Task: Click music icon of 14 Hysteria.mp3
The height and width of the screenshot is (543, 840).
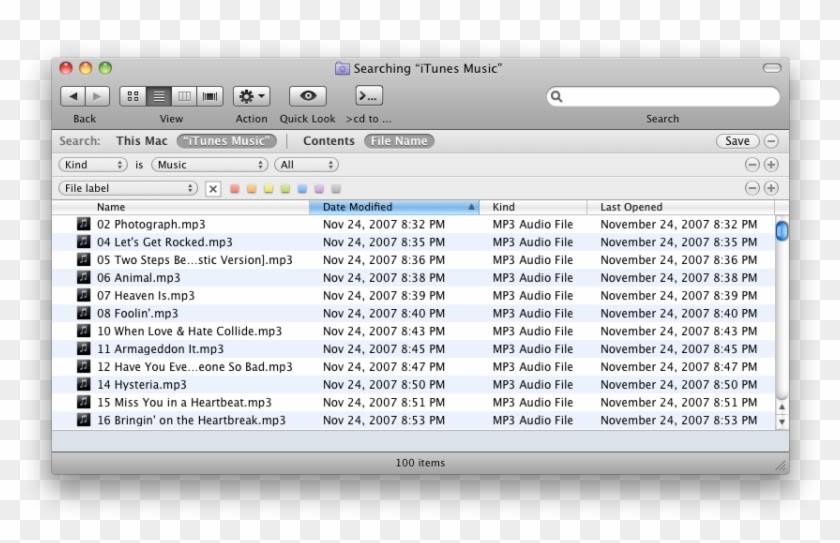Action: point(84,384)
